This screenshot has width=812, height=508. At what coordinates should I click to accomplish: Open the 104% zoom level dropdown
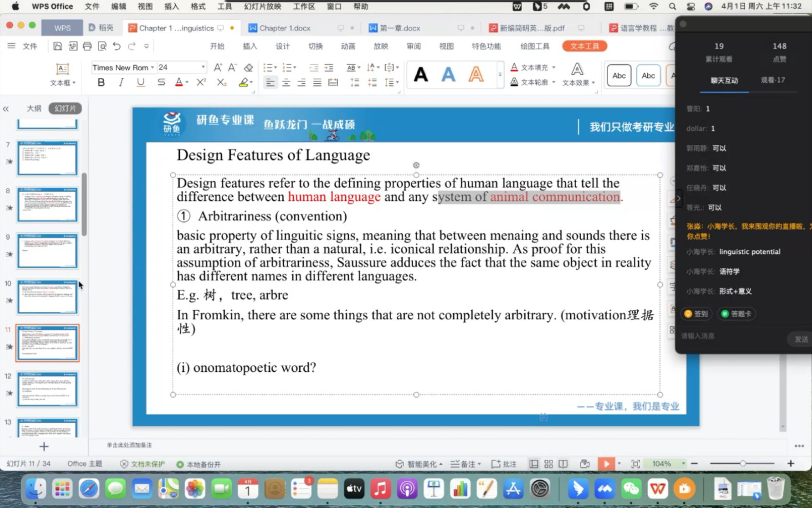coord(683,463)
